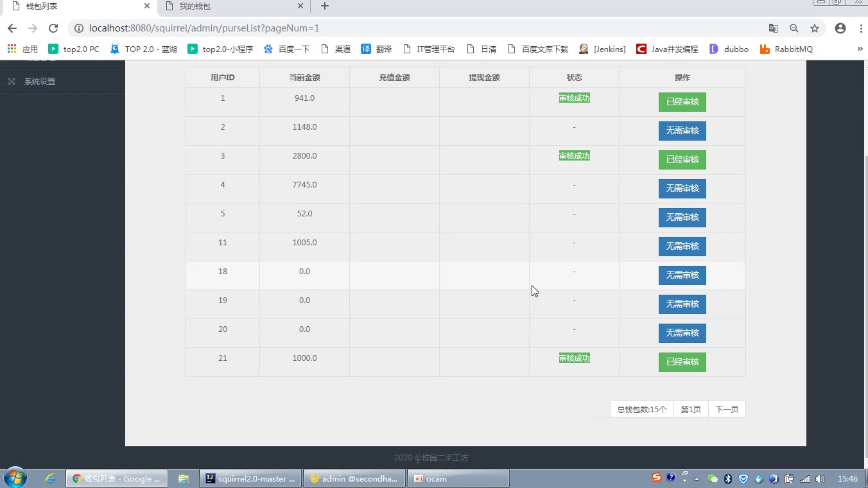Reload the page with refresh icon
The height and width of the screenshot is (488, 868).
point(53,28)
